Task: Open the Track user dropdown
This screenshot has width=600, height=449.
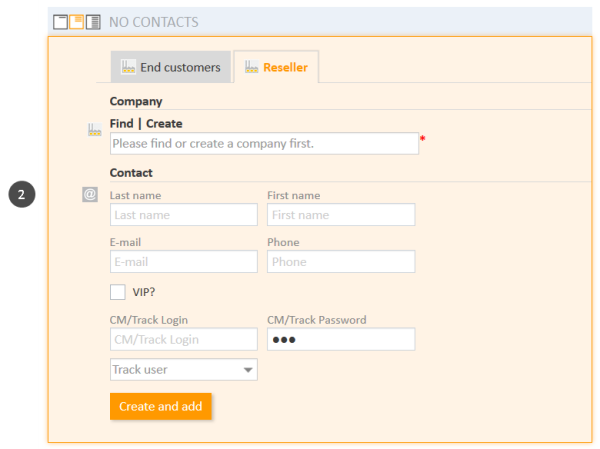Action: [184, 369]
